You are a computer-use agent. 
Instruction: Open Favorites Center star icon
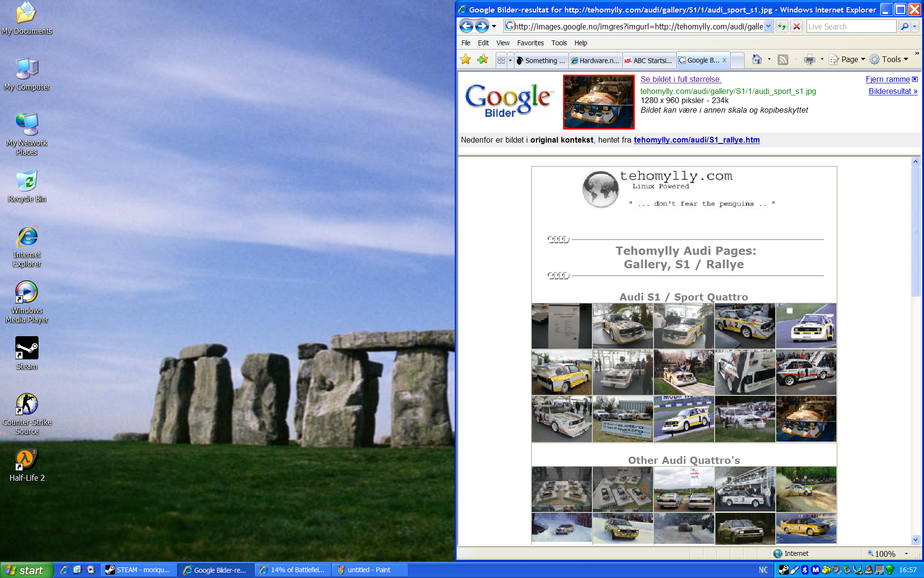pos(465,59)
